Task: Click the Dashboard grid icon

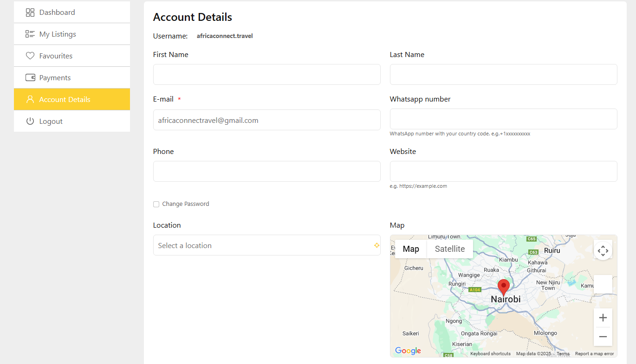Action: click(30, 13)
